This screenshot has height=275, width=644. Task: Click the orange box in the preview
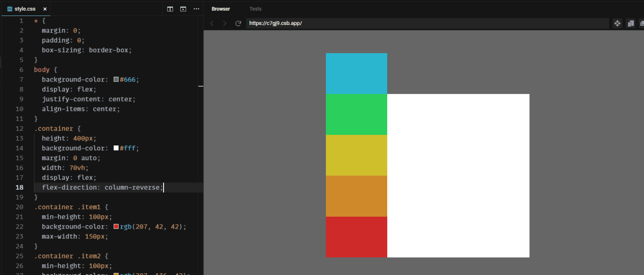tap(356, 196)
